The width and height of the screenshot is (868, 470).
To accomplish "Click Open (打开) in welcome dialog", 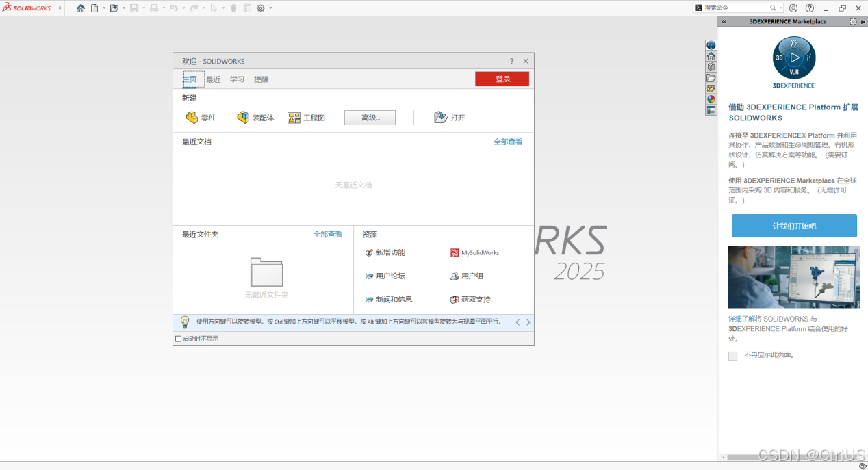I will pos(450,118).
